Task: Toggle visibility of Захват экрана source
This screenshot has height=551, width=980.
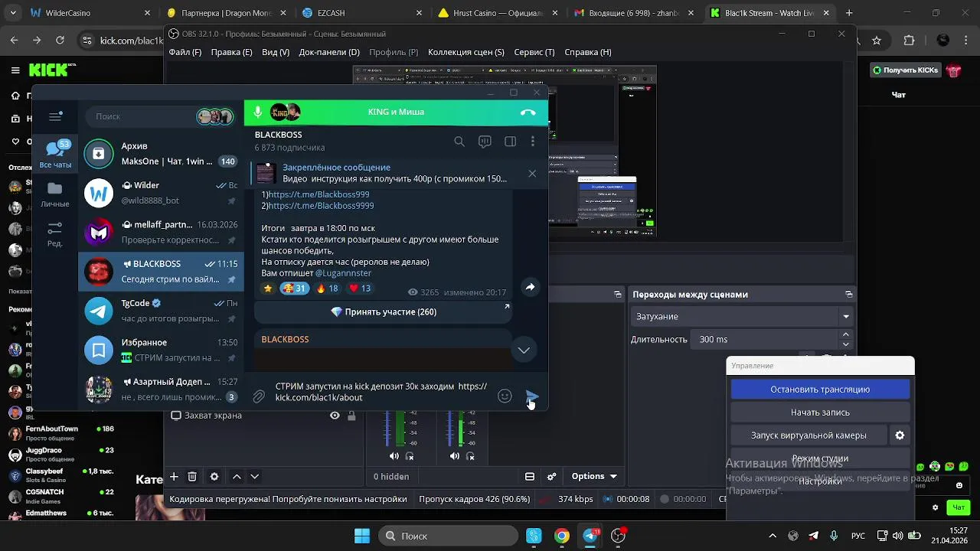Action: pos(335,416)
